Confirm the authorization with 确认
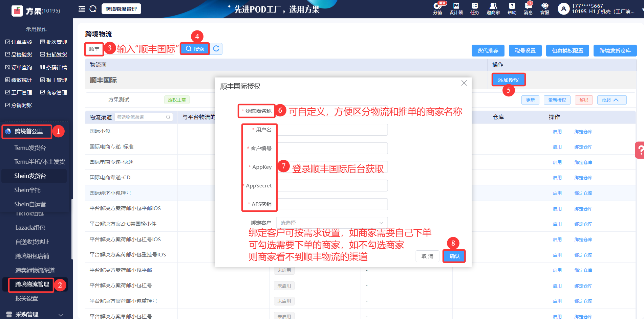This screenshot has height=319, width=644. click(x=454, y=256)
